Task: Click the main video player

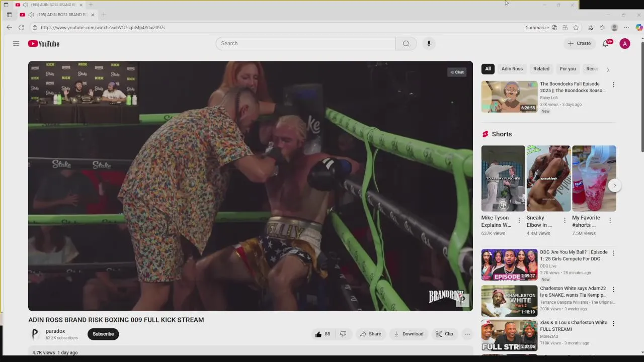Action: click(251, 186)
